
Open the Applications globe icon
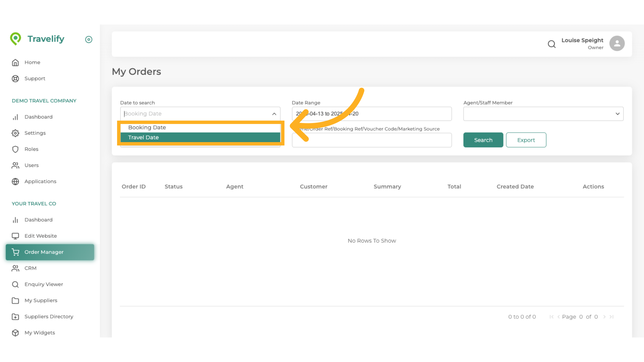[x=15, y=181]
